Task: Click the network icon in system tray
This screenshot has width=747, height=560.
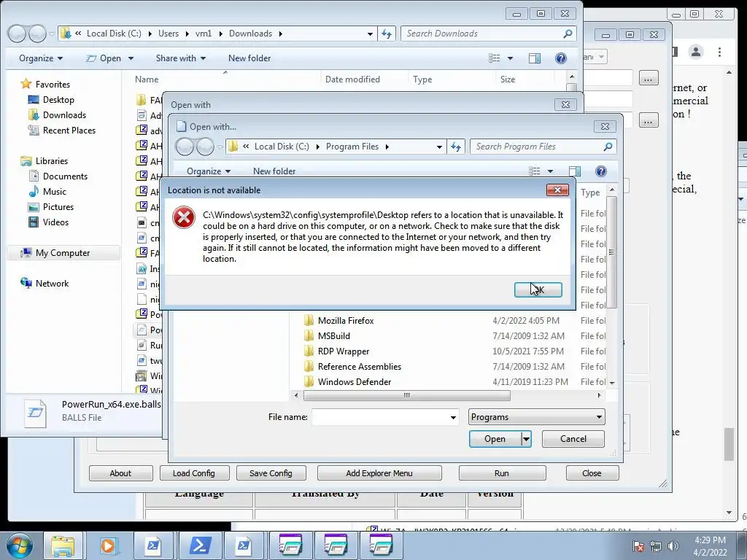Action: (x=656, y=546)
